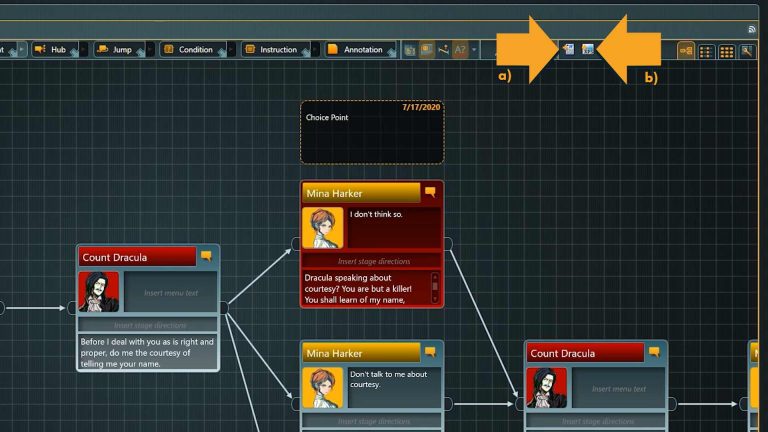Click output pin of lower Mina Harker node
768x432 pixels.
coord(448,404)
